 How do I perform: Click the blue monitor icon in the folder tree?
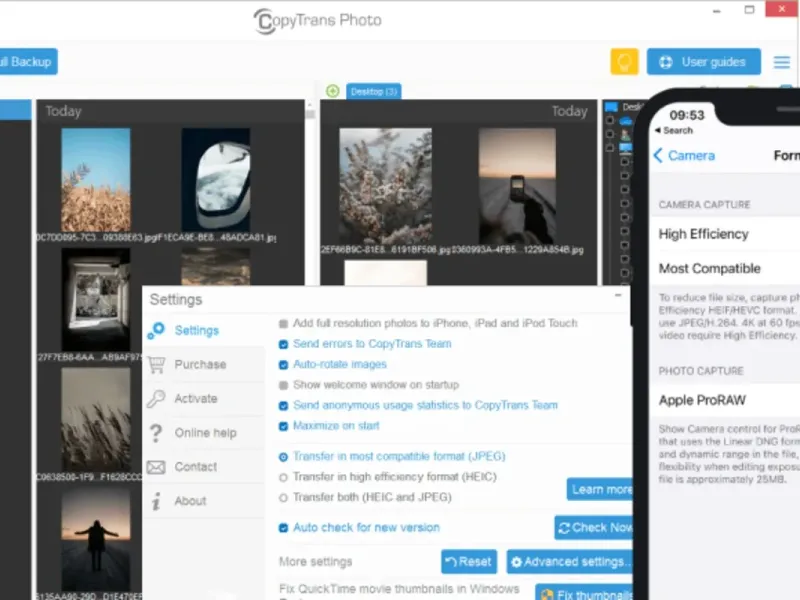tap(611, 107)
